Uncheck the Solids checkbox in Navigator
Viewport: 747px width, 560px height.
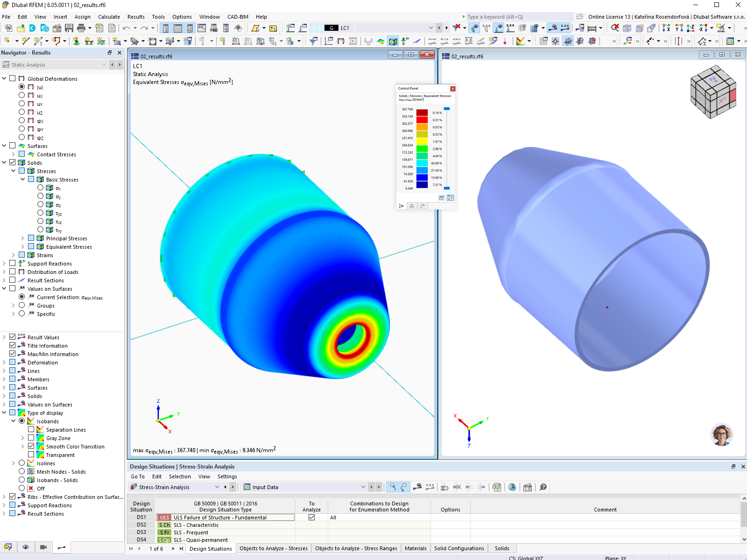tap(13, 162)
